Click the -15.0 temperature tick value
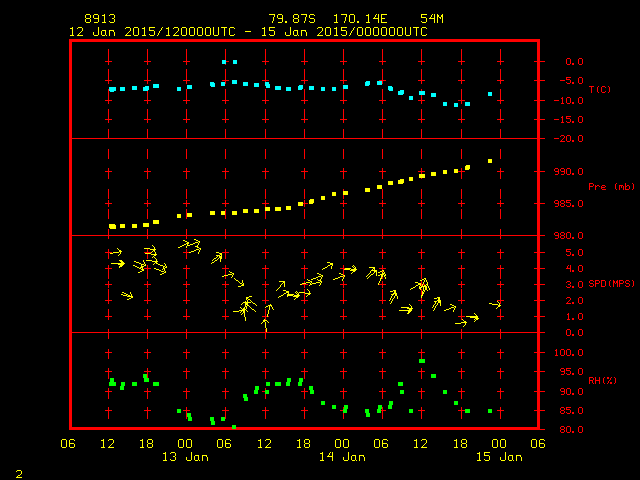The width and height of the screenshot is (640, 480). 569,120
